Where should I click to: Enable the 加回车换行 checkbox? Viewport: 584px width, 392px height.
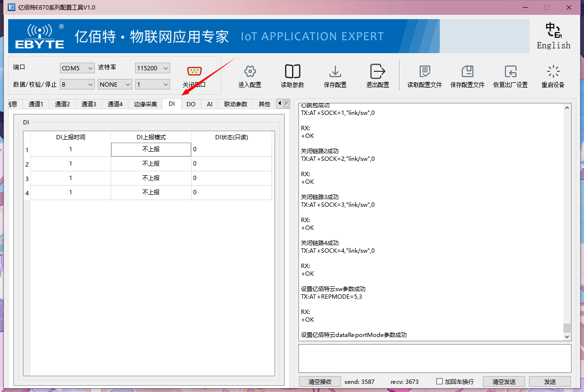[x=439, y=381]
